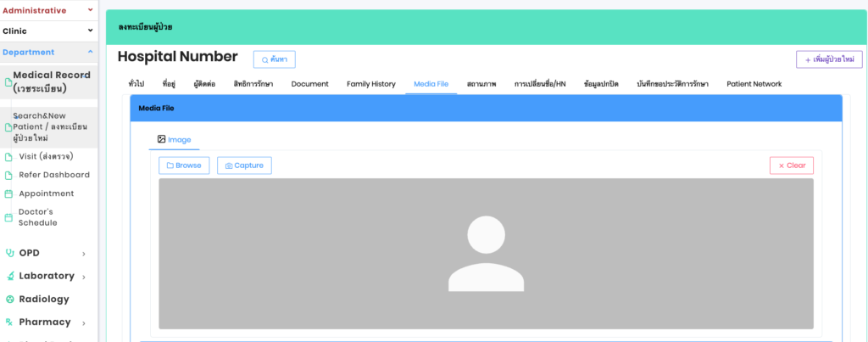Click the Doctor's Schedule calendar icon

pos(8,217)
